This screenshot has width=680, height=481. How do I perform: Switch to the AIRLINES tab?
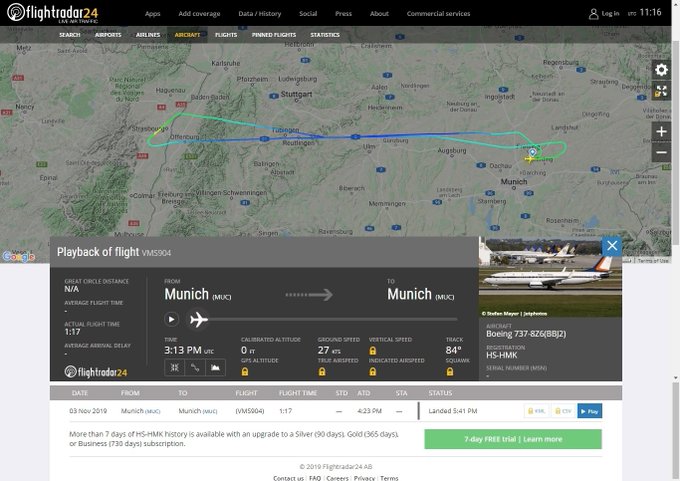148,35
